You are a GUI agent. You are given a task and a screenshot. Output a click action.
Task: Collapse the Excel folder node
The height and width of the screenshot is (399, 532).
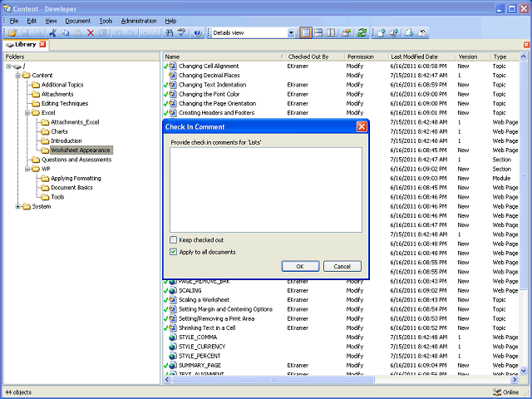(27, 113)
